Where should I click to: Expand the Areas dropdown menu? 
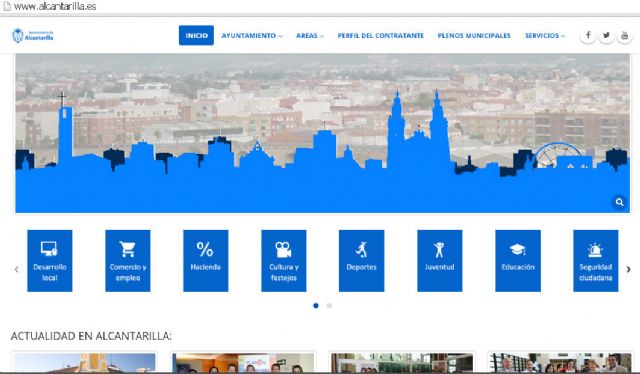310,36
